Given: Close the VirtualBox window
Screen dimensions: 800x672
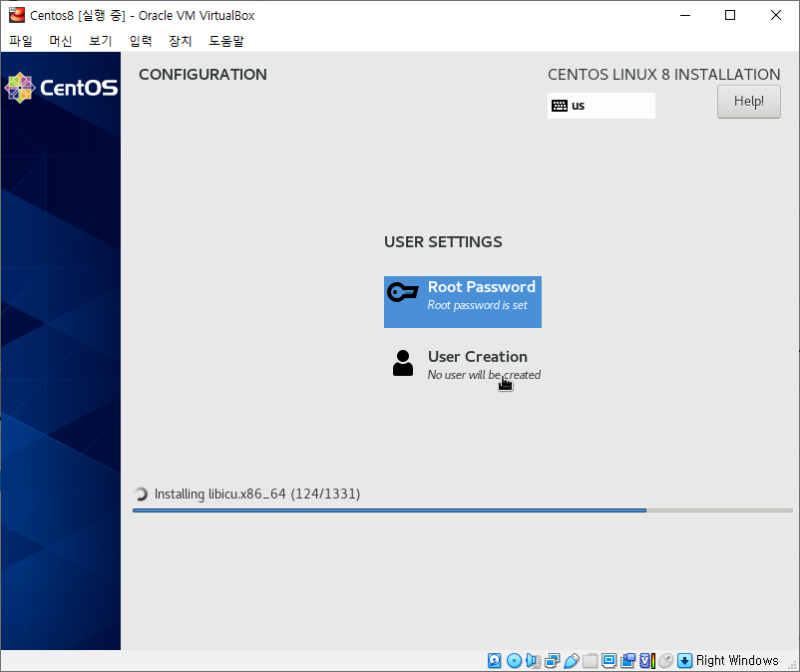Looking at the screenshot, I should (x=775, y=15).
